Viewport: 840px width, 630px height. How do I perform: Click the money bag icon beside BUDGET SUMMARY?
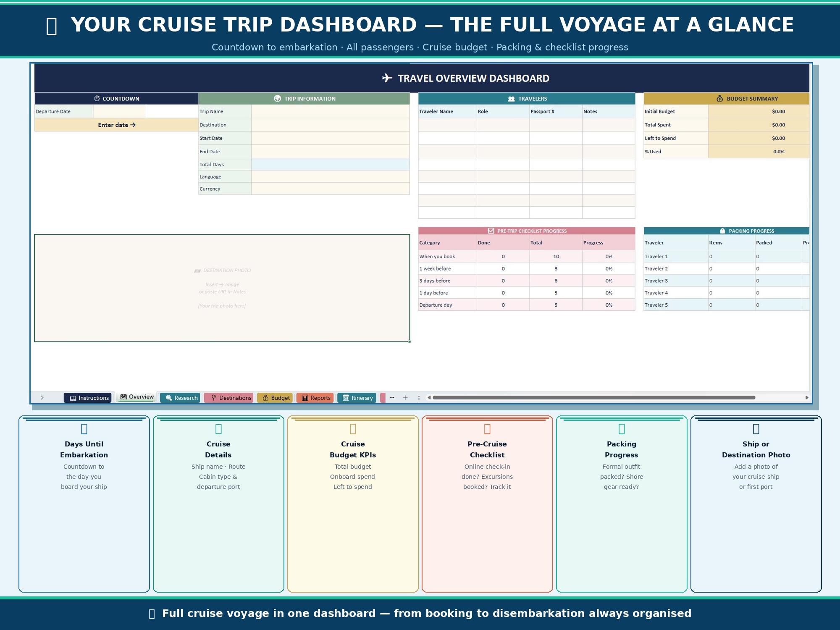point(719,98)
